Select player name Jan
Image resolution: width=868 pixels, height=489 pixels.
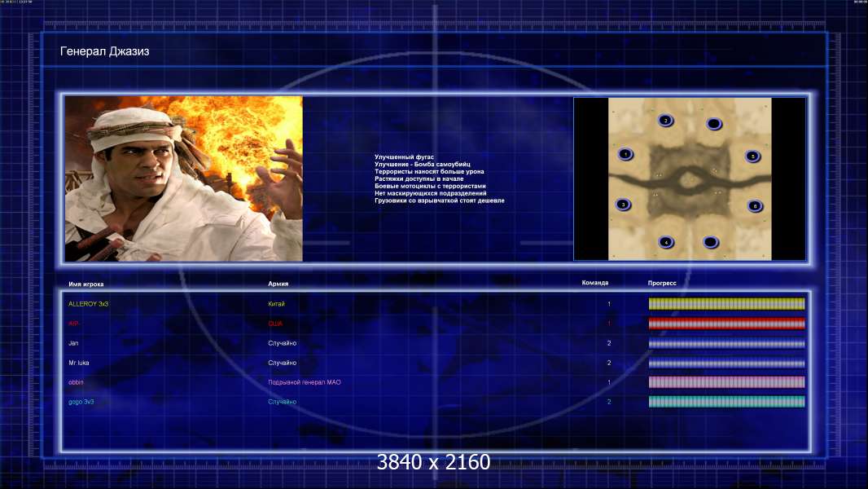73,343
